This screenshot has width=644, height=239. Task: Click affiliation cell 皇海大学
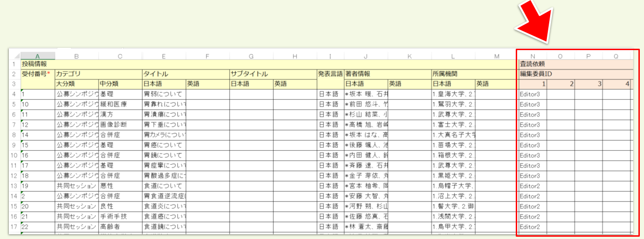pos(453,94)
